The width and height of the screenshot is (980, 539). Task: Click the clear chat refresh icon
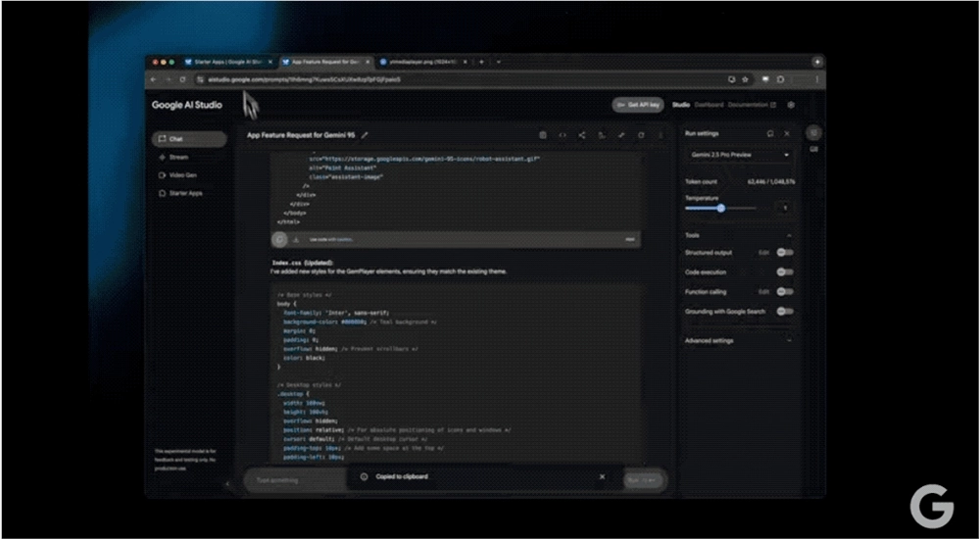click(641, 135)
